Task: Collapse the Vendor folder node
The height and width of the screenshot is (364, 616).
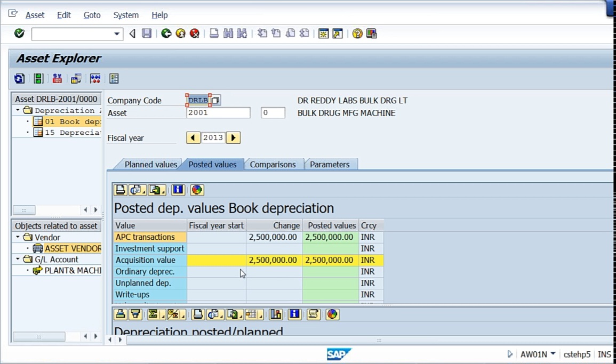Action: point(18,237)
